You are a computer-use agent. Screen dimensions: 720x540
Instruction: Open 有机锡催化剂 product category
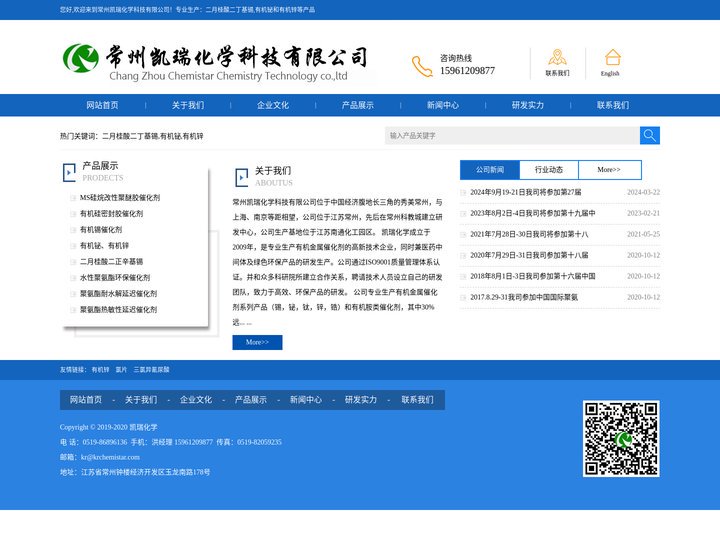(x=101, y=230)
